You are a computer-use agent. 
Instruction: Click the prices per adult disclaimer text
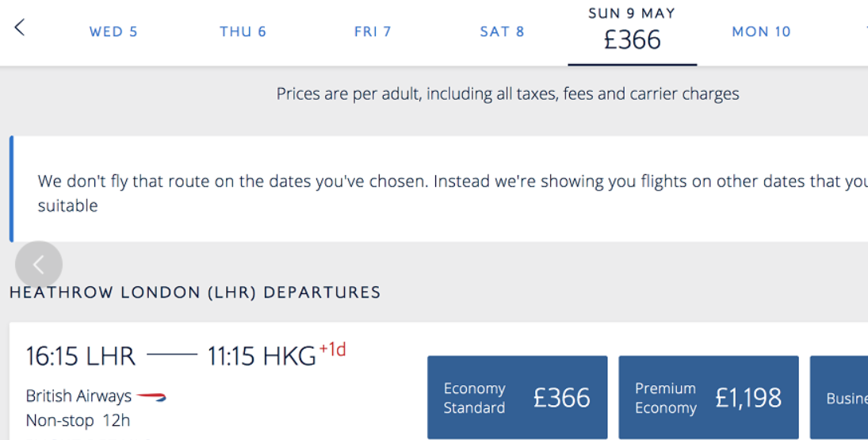(507, 94)
